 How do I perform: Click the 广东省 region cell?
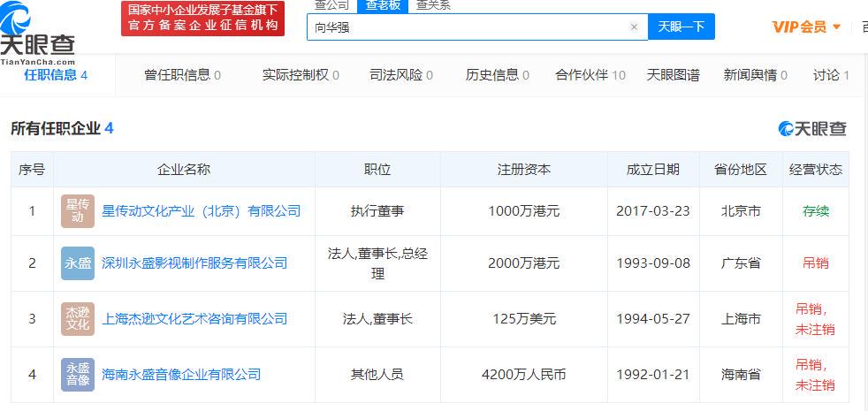pyautogui.click(x=741, y=263)
